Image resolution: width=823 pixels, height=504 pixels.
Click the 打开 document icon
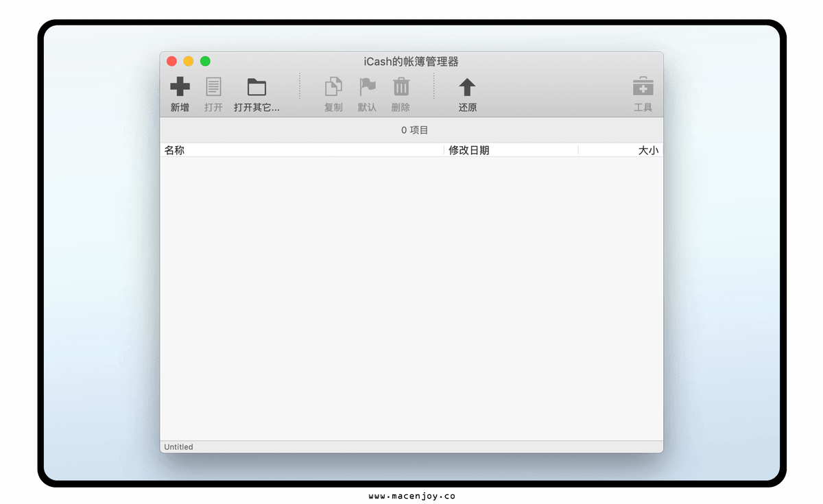coord(213,86)
